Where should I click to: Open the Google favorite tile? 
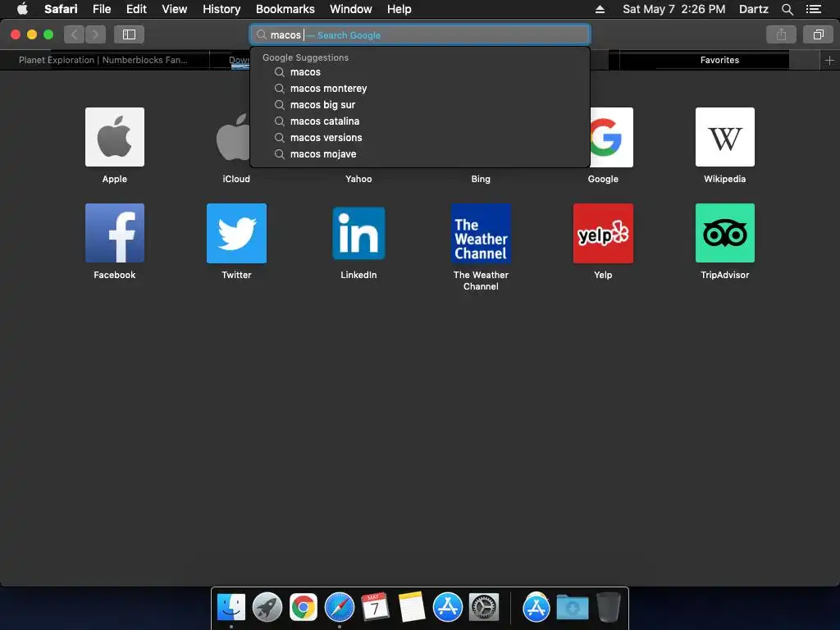(x=611, y=137)
